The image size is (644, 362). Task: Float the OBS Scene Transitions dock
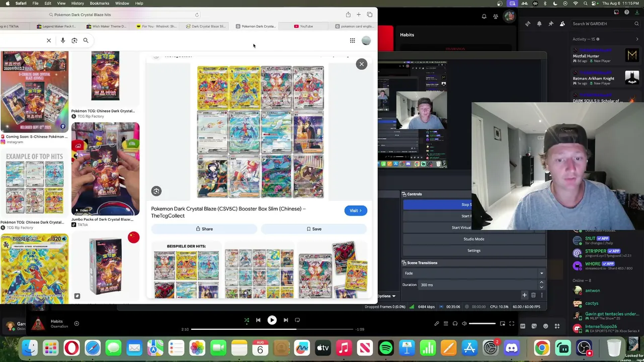pos(404,263)
